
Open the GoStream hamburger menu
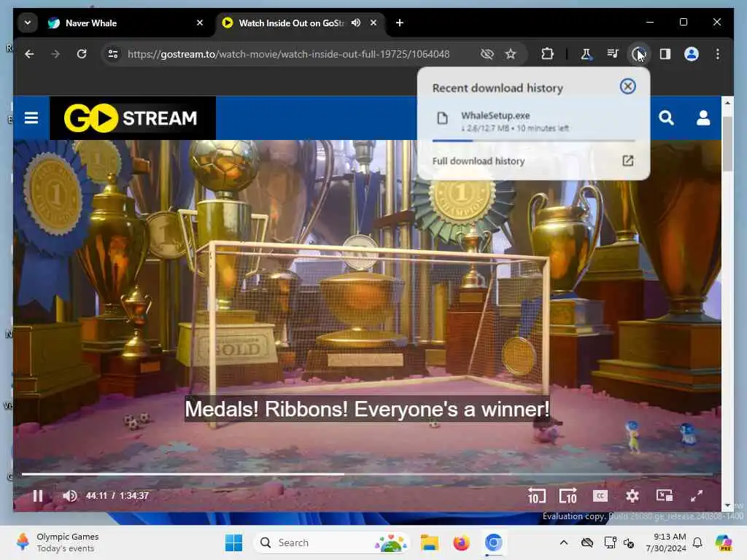31,117
